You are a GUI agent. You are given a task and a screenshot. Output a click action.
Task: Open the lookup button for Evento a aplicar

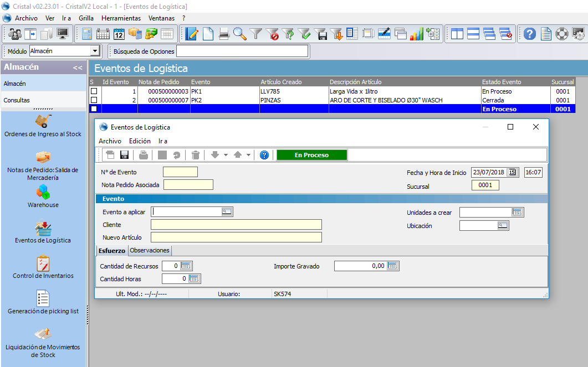[x=227, y=211]
